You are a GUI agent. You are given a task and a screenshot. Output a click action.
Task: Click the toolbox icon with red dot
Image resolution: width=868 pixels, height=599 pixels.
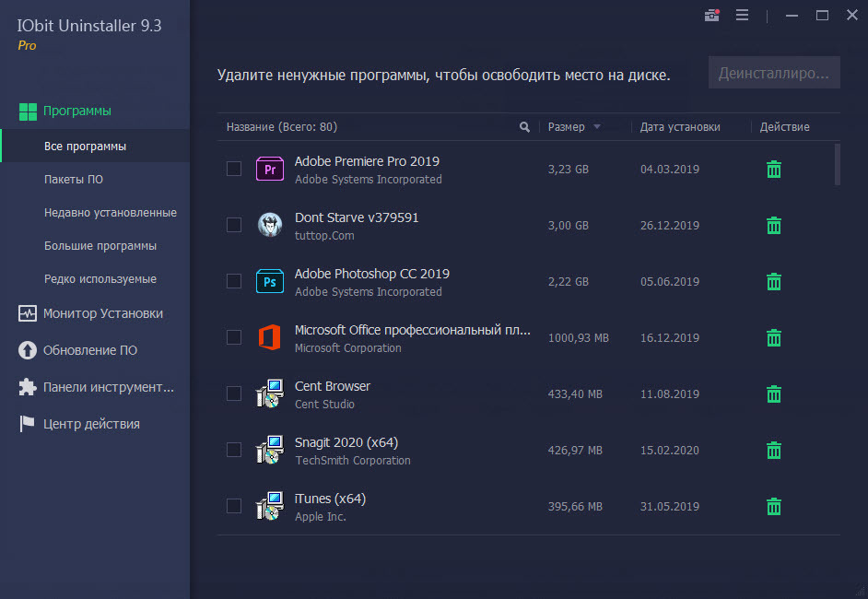[712, 15]
